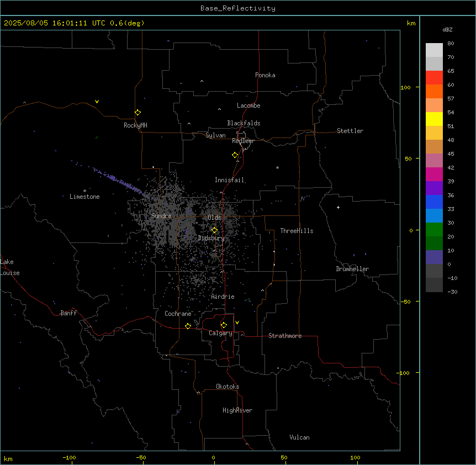
Task: Click the yellow V marker east of Calgary
Action: [237, 323]
